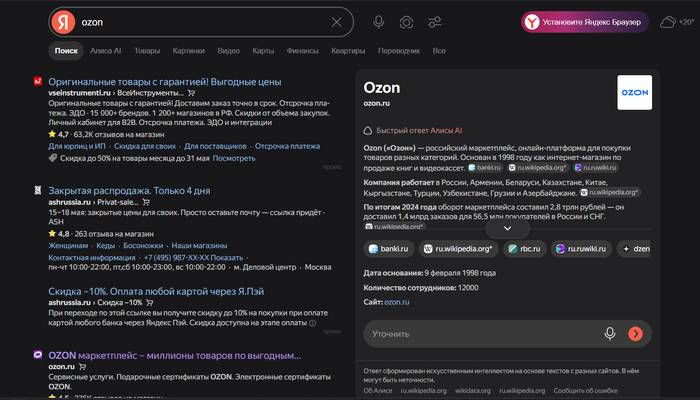Reveal phone number via +7 (495) 987 Показать

tap(193, 258)
